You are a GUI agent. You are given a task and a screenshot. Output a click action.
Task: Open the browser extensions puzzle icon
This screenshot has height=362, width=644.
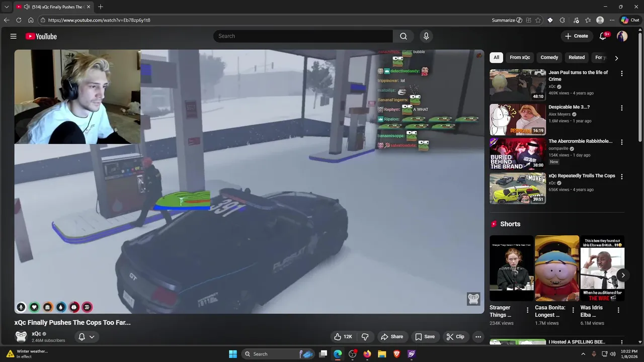point(562,20)
